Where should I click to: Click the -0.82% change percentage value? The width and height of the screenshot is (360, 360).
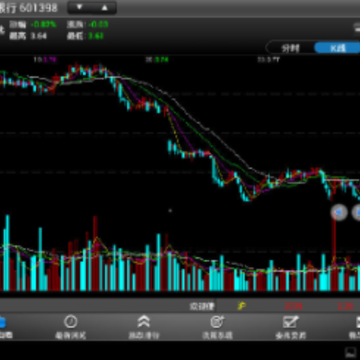(x=43, y=24)
